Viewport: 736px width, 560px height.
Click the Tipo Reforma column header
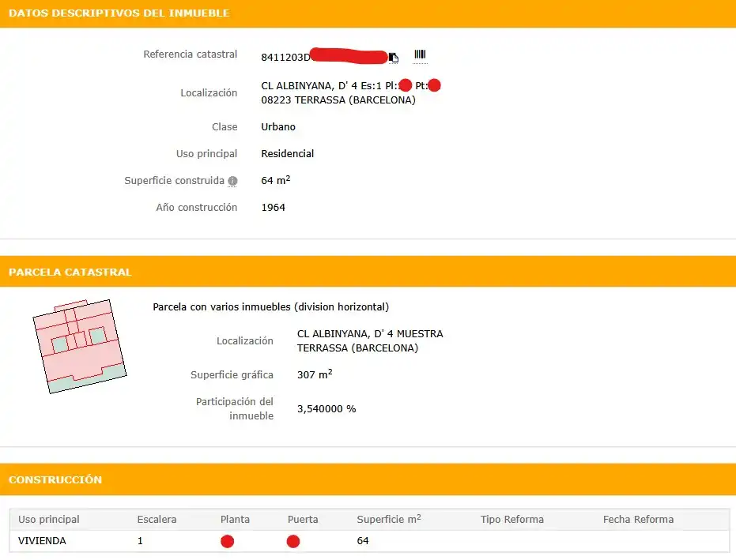point(512,519)
